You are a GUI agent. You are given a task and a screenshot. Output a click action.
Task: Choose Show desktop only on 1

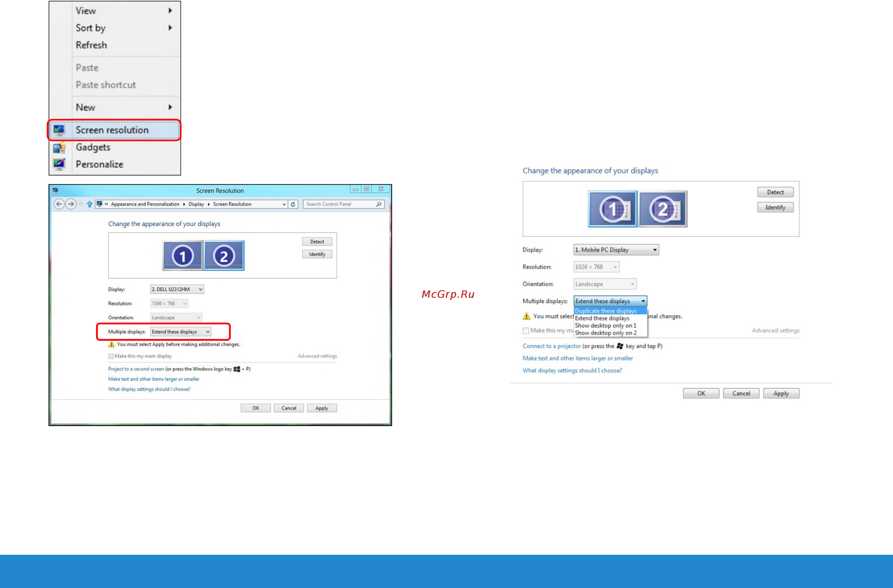[x=610, y=326]
